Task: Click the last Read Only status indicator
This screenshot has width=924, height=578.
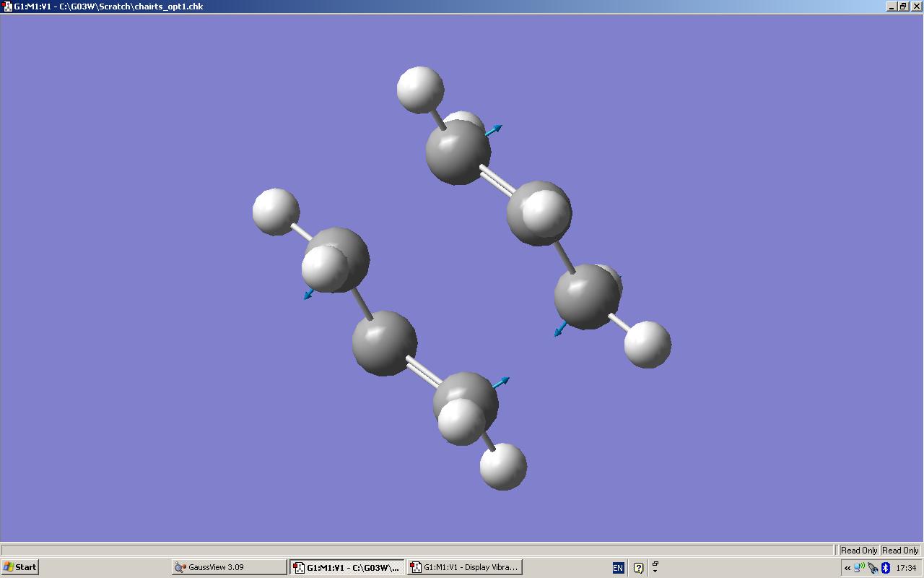Action: click(901, 551)
